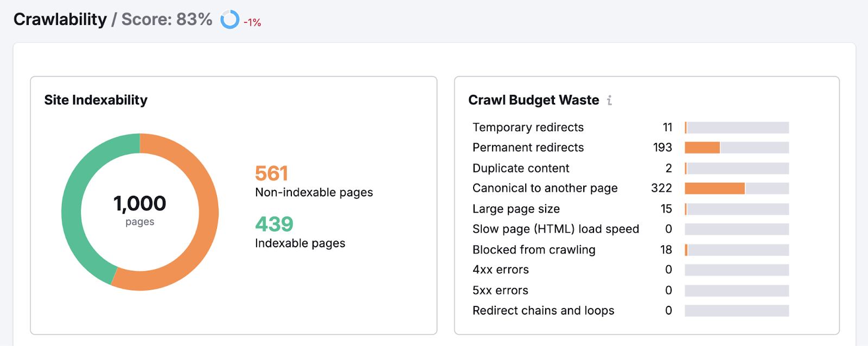Click the Large page size bar
Viewport: 868px width, 346px height.
coord(737,209)
